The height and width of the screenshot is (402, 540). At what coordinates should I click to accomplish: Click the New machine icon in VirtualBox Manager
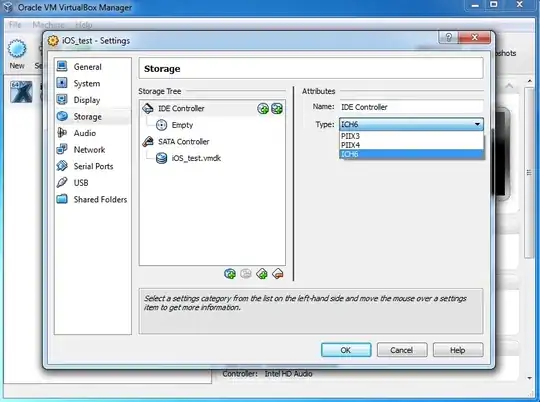[x=17, y=54]
